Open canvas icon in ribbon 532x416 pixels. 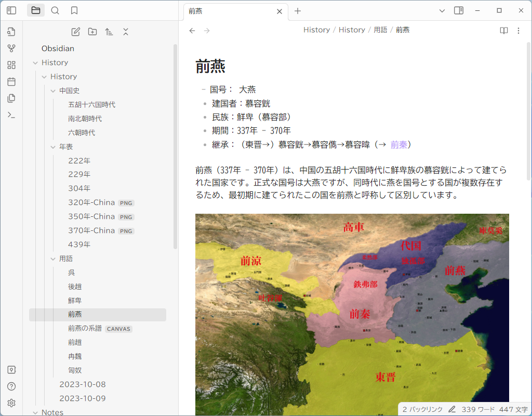pyautogui.click(x=11, y=65)
